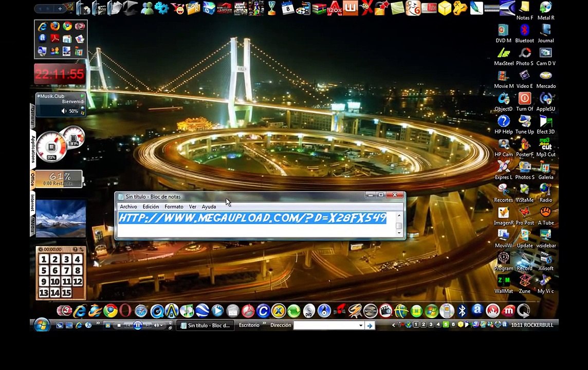The height and width of the screenshot is (370, 588).
Task: Open the Zune desktop icon
Action: (524, 284)
